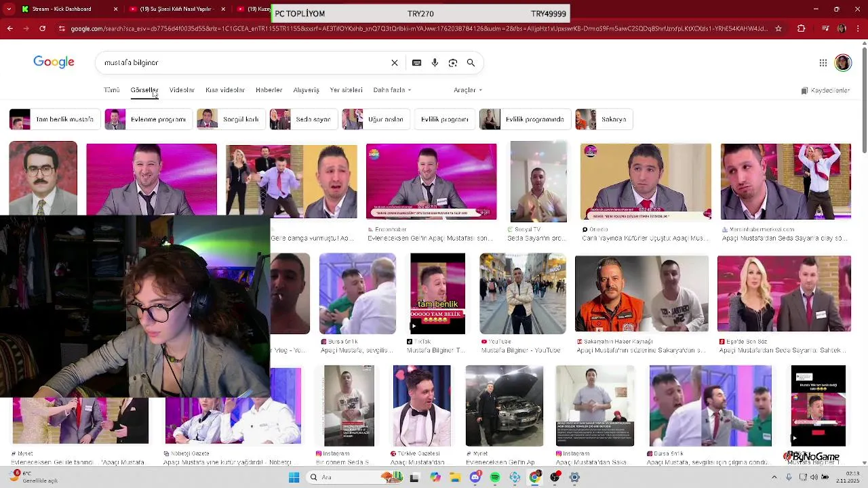Click the browser address bar URL
The height and width of the screenshot is (488, 868).
(x=419, y=28)
